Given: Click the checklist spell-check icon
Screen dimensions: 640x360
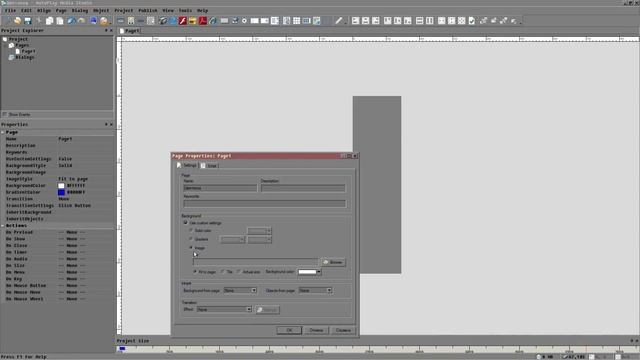Looking at the screenshot, I should pos(472,20).
